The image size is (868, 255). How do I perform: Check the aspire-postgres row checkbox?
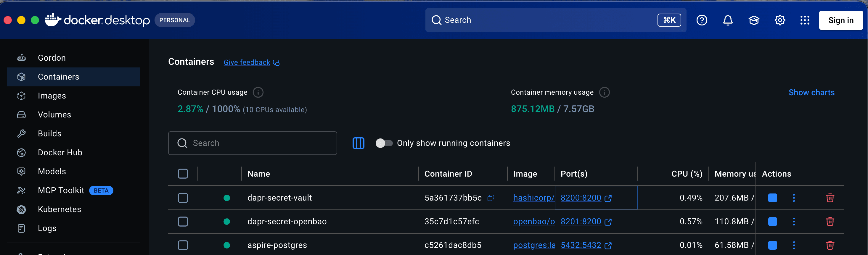pos(183,245)
